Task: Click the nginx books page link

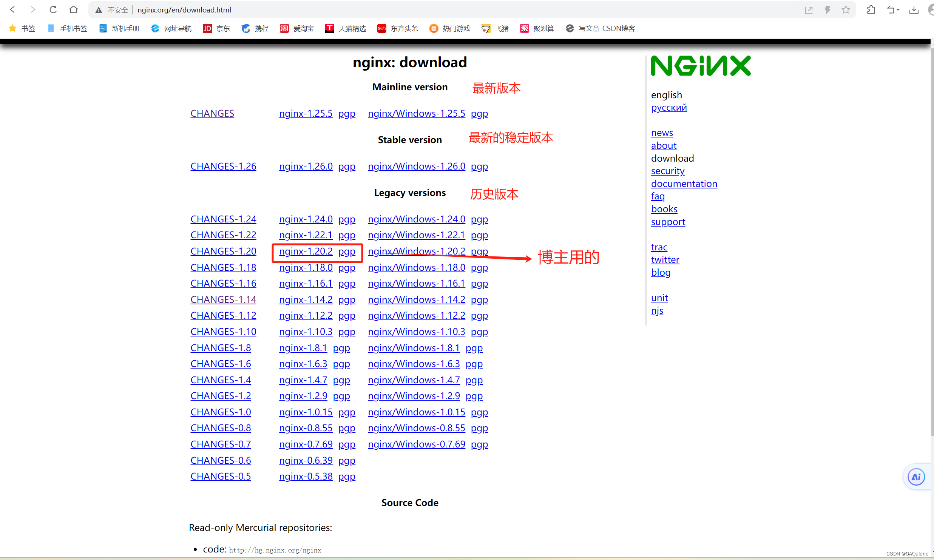Action: tap(664, 209)
